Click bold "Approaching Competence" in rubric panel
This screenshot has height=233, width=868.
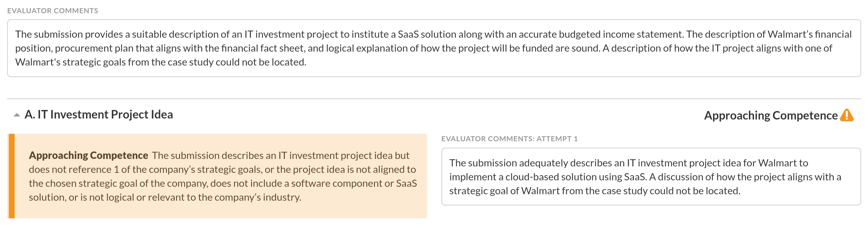pyautogui.click(x=88, y=156)
